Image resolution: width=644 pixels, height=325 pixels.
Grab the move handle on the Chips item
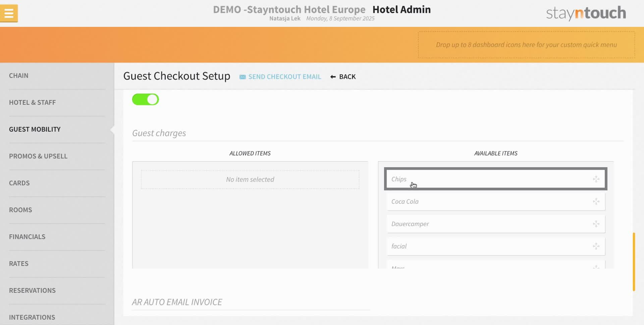pos(596,179)
